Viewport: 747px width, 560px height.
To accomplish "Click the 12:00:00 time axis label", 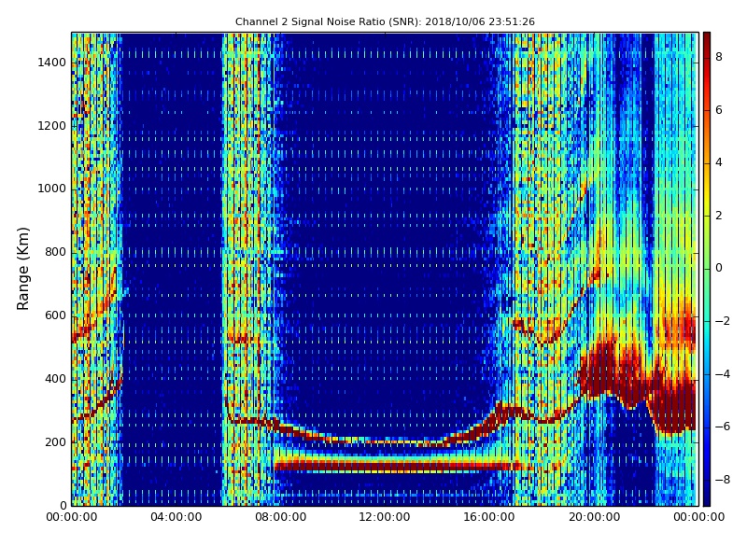I will tap(385, 517).
